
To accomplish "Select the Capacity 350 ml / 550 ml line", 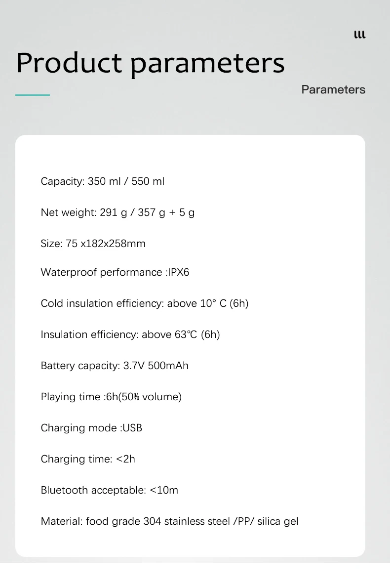I will click(x=102, y=181).
